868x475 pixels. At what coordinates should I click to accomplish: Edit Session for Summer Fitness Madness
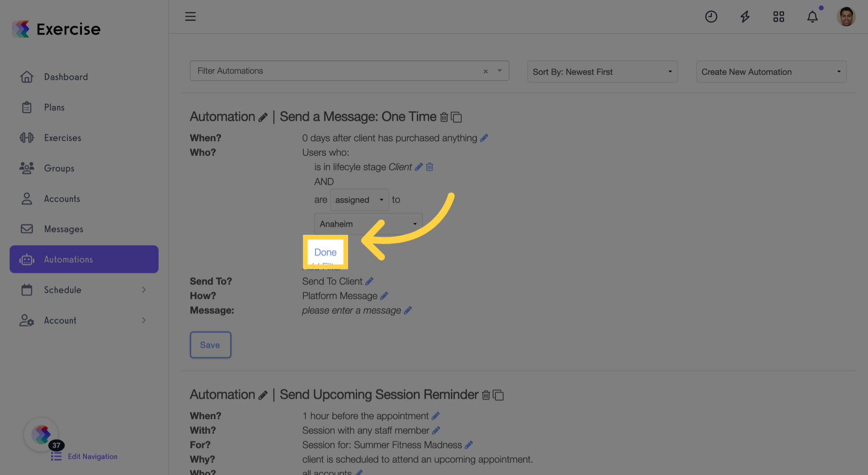point(469,445)
